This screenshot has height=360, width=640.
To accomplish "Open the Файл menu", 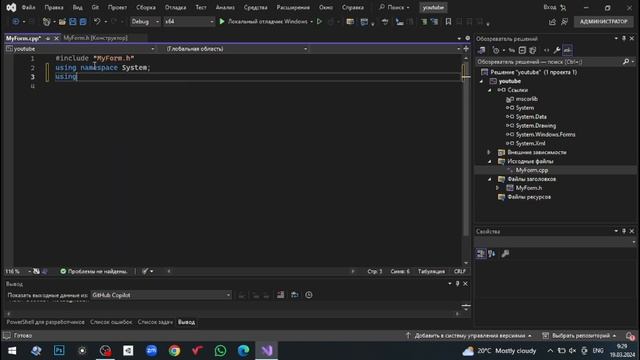I will tap(28, 7).
